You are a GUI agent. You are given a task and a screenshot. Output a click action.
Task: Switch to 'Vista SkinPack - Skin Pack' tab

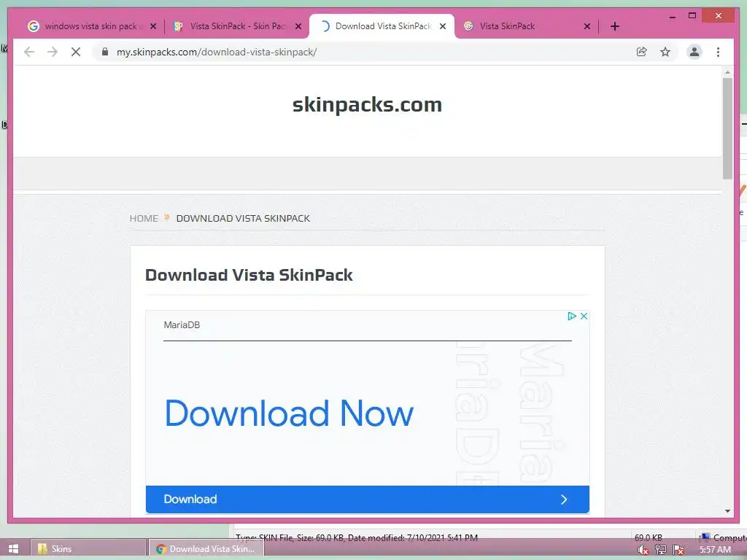coord(236,26)
